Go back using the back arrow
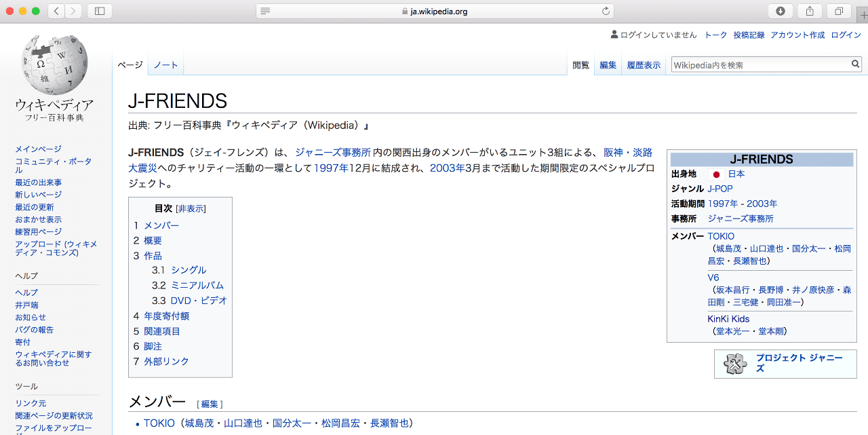This screenshot has width=868, height=435. pyautogui.click(x=56, y=11)
